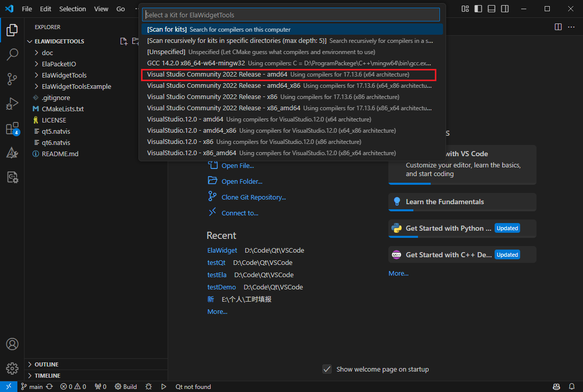Open the Explorer view in activity bar
This screenshot has width=583, height=392.
tap(12, 30)
